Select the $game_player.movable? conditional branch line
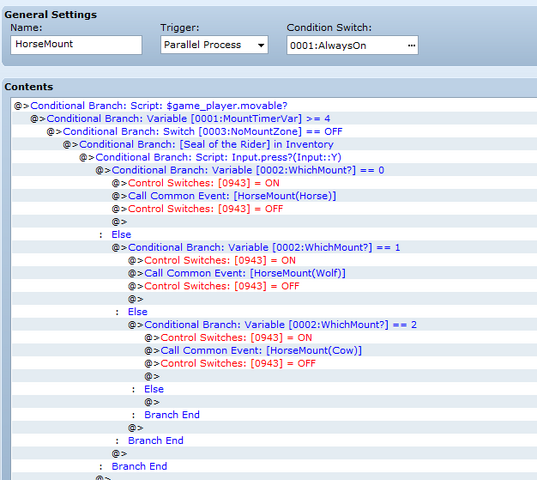This screenshot has width=537, height=480. 274,105
